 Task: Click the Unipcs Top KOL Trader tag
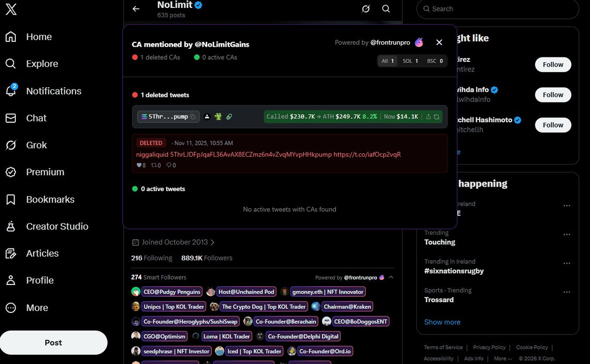click(174, 307)
